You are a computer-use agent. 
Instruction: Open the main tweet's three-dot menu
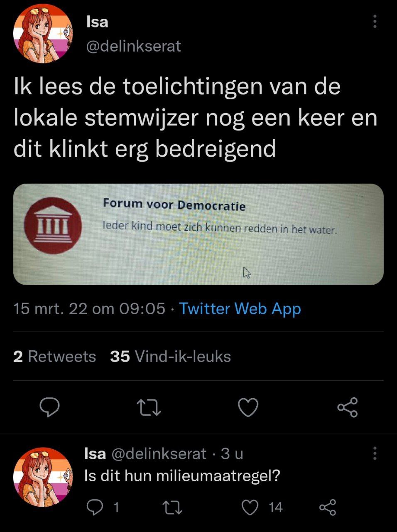pos(375,22)
